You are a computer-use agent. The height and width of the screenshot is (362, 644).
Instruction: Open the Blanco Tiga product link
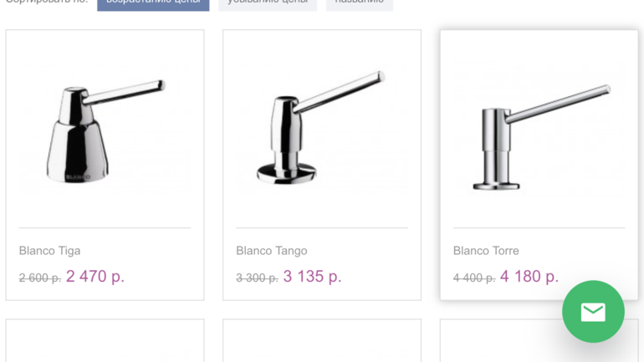click(49, 251)
